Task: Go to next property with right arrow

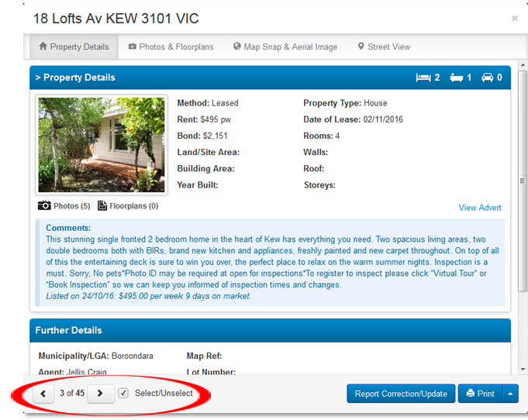Action: (100, 394)
